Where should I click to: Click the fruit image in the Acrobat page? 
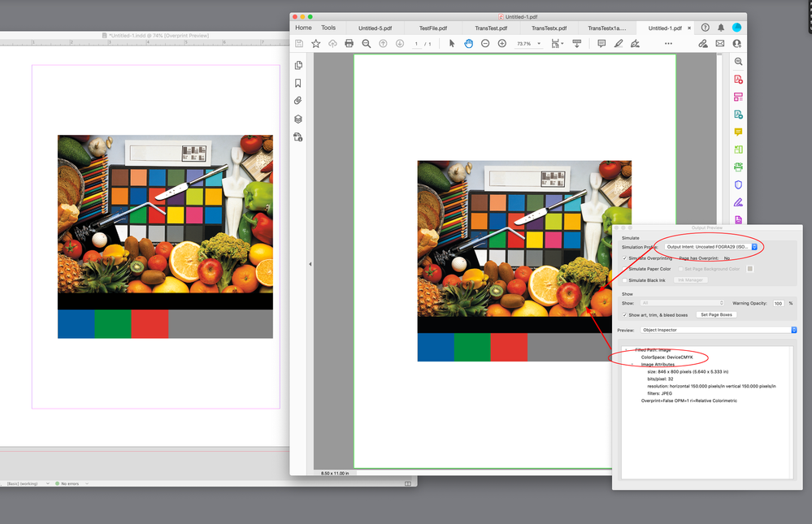click(x=524, y=261)
